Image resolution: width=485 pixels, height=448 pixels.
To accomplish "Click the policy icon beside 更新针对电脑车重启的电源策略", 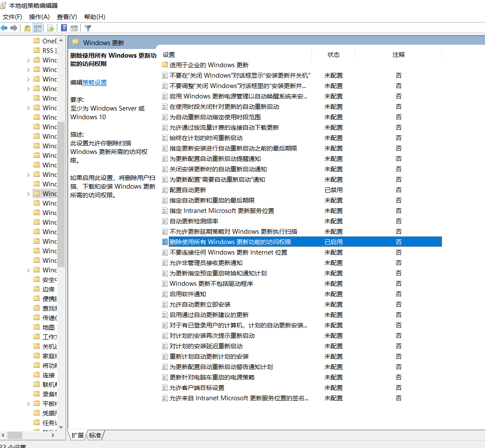I will tap(165, 377).
